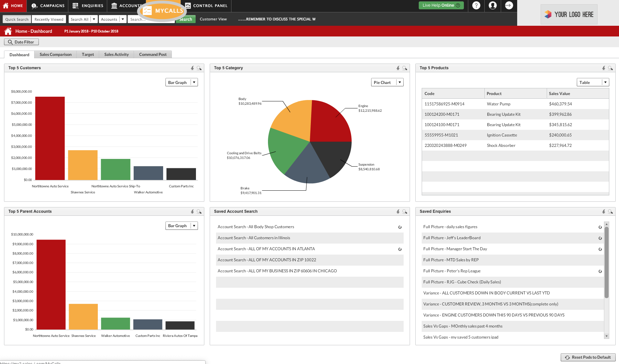Open the help question mark icon
The height and width of the screenshot is (364, 619).
(x=476, y=5)
